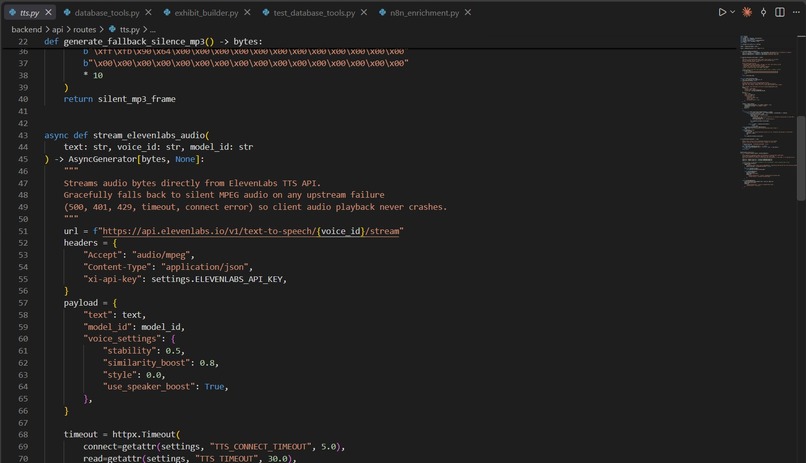Switch to the tts.py tab
Screen dimensions: 806x463
(x=29, y=13)
